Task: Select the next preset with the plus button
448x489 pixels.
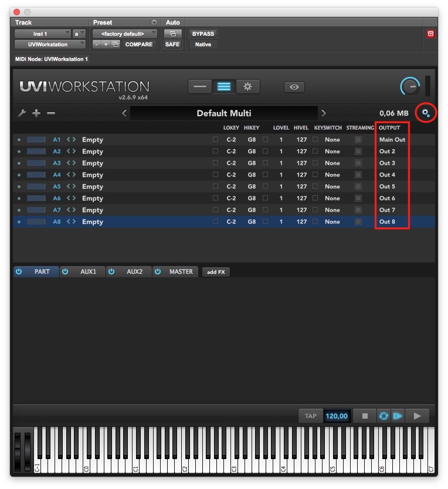Action: click(x=106, y=45)
